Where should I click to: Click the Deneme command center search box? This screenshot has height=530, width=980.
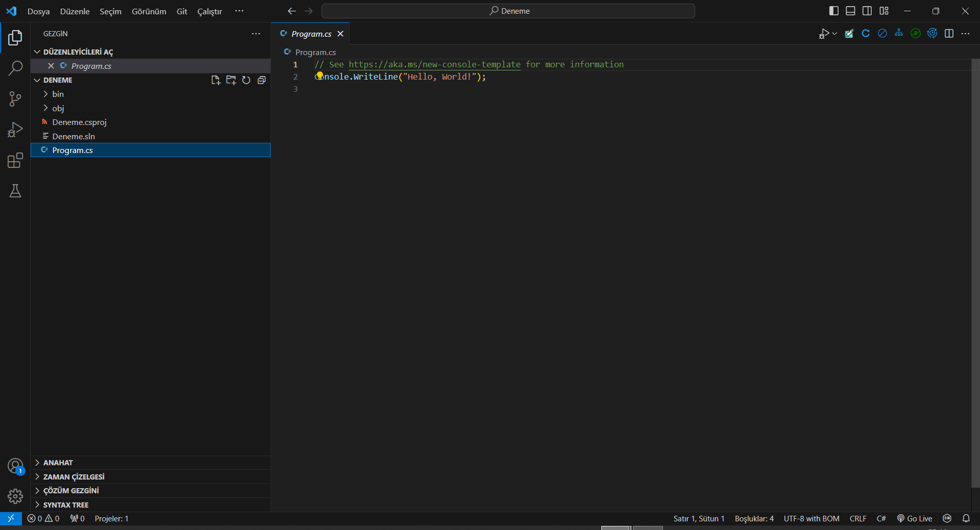(x=508, y=11)
